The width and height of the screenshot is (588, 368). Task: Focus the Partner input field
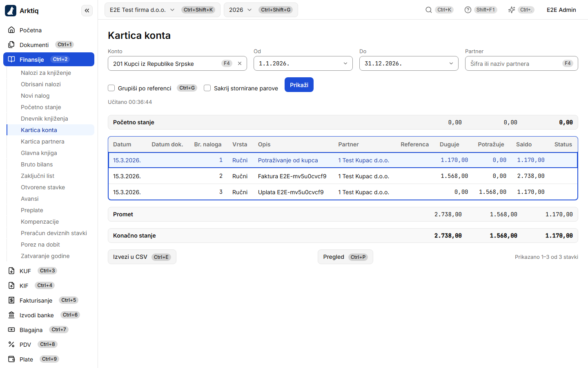click(521, 63)
